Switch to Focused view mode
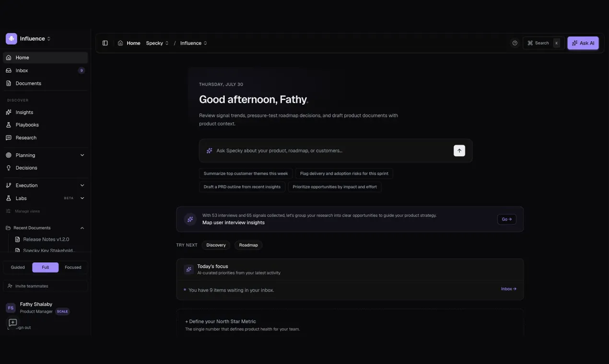 coord(73,267)
